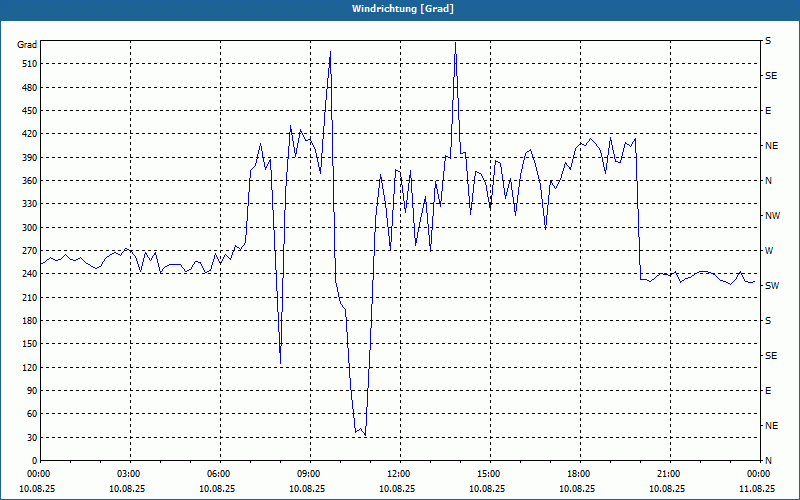This screenshot has height=500, width=800.
Task: Select the Grad unit label on y-axis
Action: pos(27,45)
